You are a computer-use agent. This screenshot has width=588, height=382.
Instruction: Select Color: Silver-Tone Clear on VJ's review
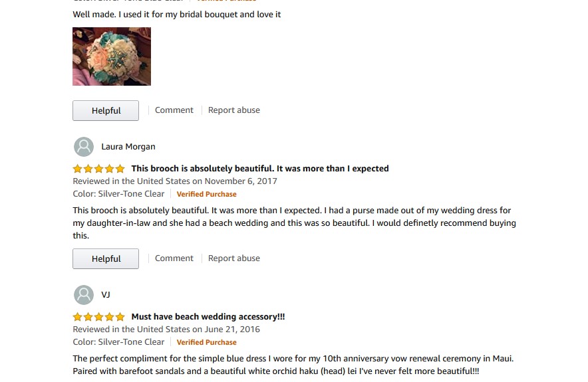[x=118, y=342]
